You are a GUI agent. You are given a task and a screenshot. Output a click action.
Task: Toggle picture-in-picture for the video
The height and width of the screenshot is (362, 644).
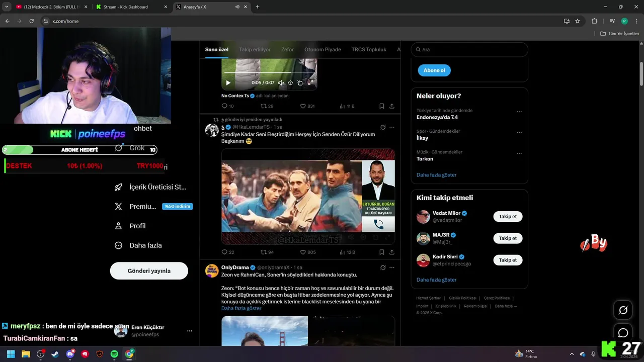(300, 83)
